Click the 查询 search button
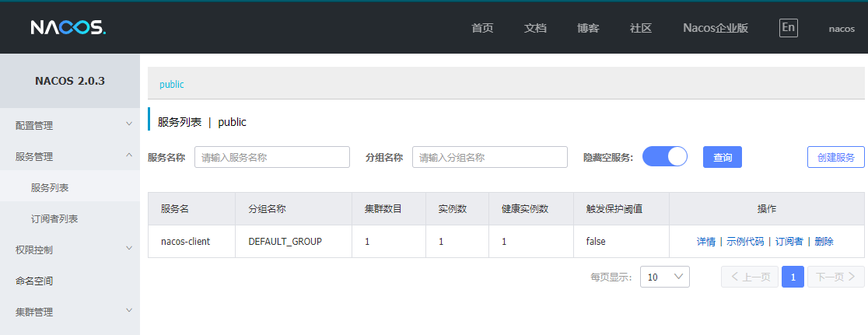Screen dimensions: 868x335 tap(723, 157)
